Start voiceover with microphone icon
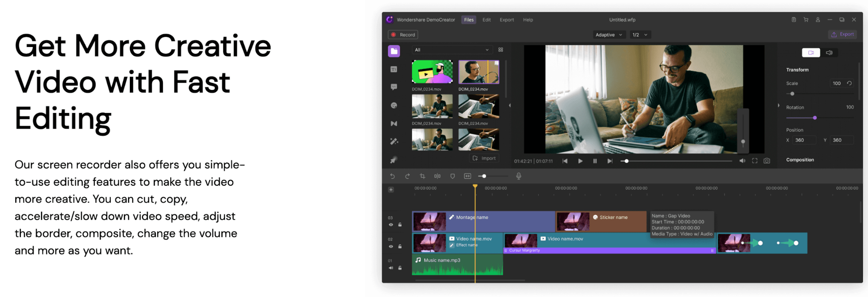 pos(518,176)
